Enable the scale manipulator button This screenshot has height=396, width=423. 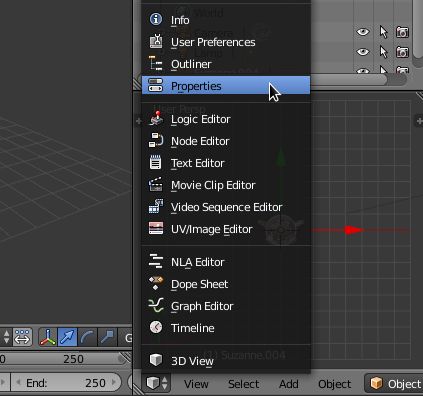pos(107,337)
